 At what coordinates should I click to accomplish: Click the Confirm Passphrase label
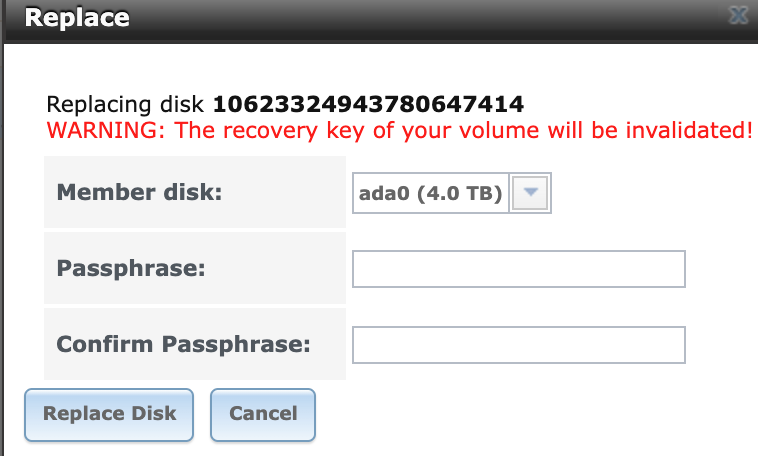[x=183, y=344]
